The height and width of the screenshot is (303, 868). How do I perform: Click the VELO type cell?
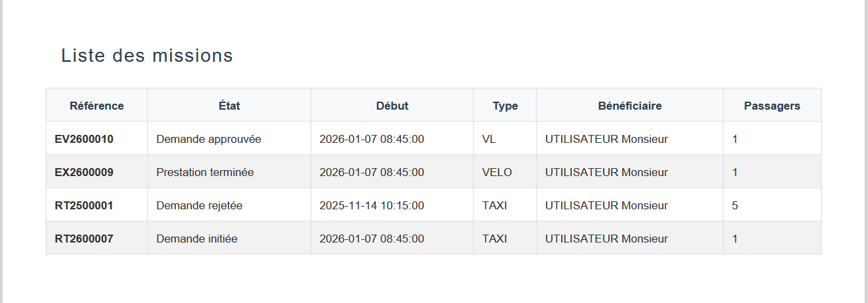click(497, 173)
